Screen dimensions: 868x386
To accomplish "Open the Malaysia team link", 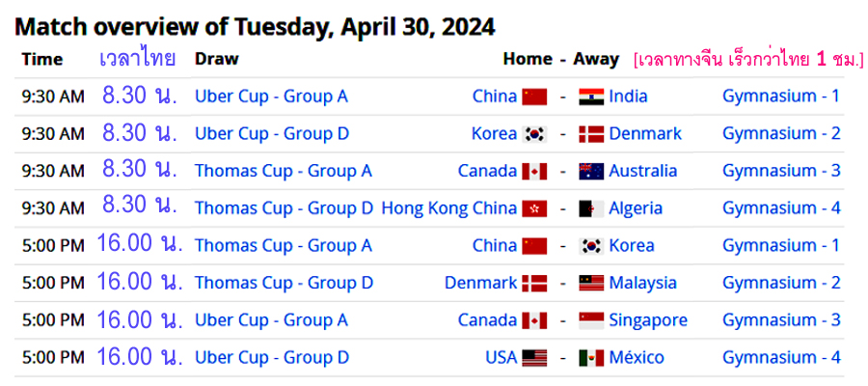I will click(x=642, y=283).
